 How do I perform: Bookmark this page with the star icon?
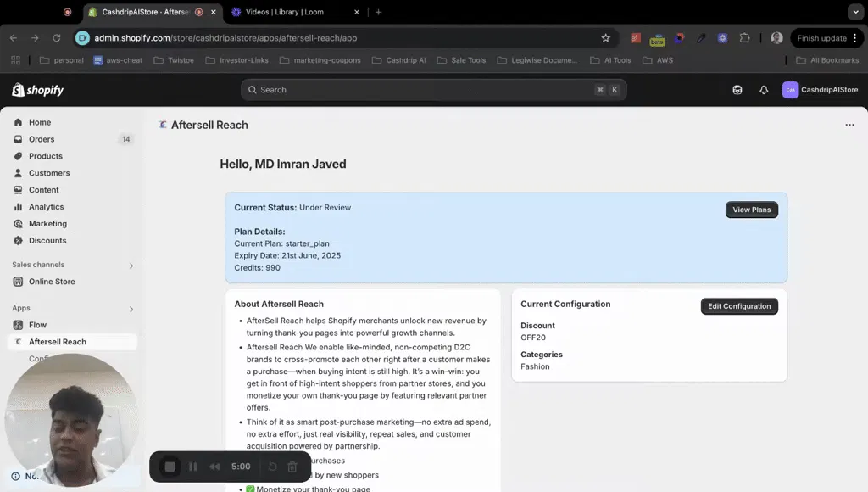click(605, 38)
